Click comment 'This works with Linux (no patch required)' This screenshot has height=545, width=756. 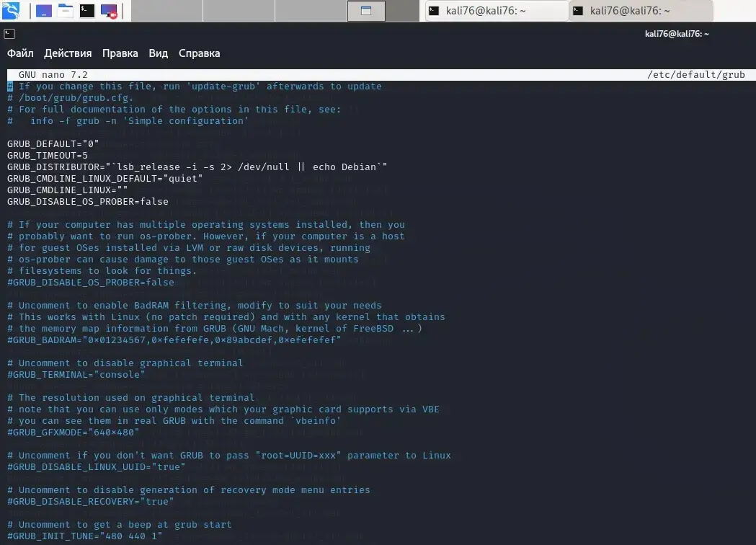click(226, 317)
